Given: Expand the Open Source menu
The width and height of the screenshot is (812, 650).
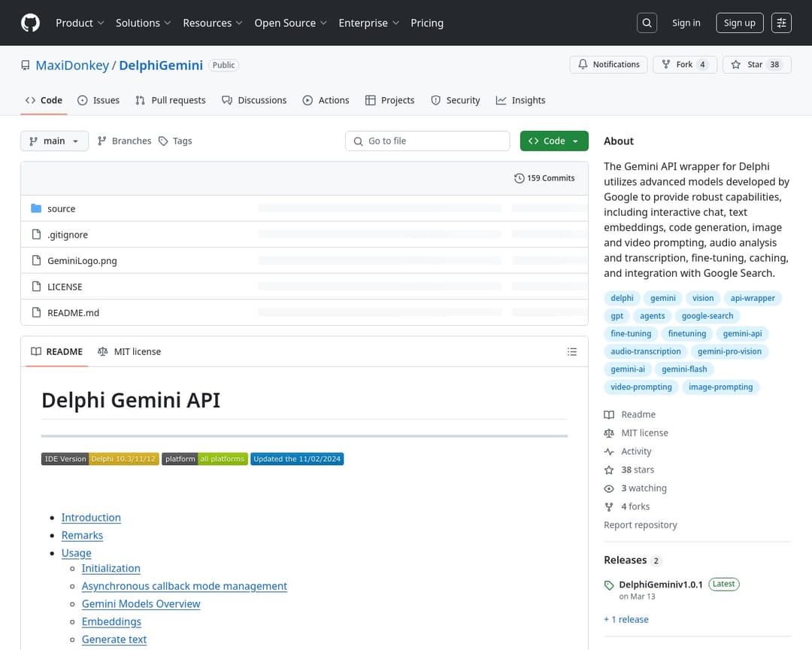Looking at the screenshot, I should (x=290, y=23).
